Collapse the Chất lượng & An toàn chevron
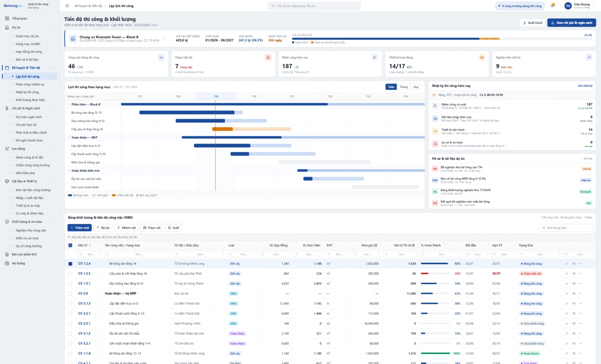601x364 pixels. 53,222
